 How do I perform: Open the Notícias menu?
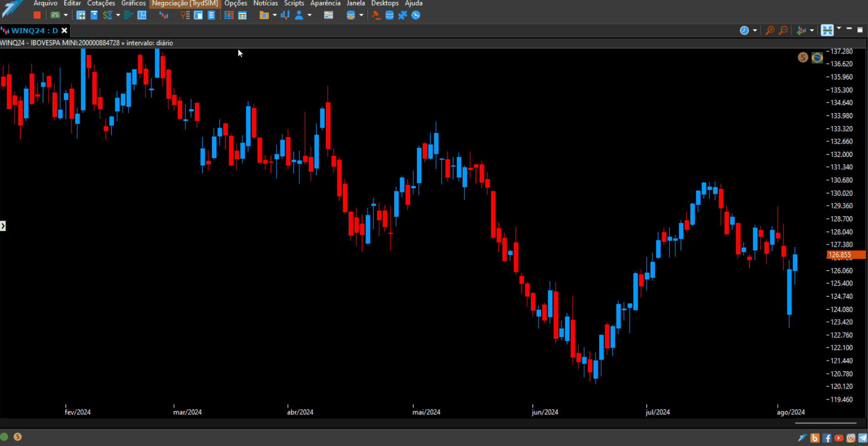266,3
